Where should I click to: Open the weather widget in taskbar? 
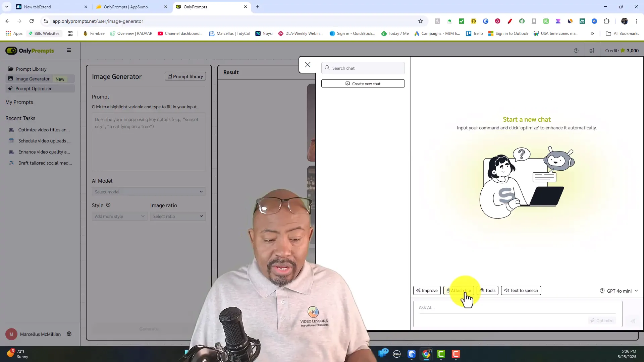(x=18, y=354)
